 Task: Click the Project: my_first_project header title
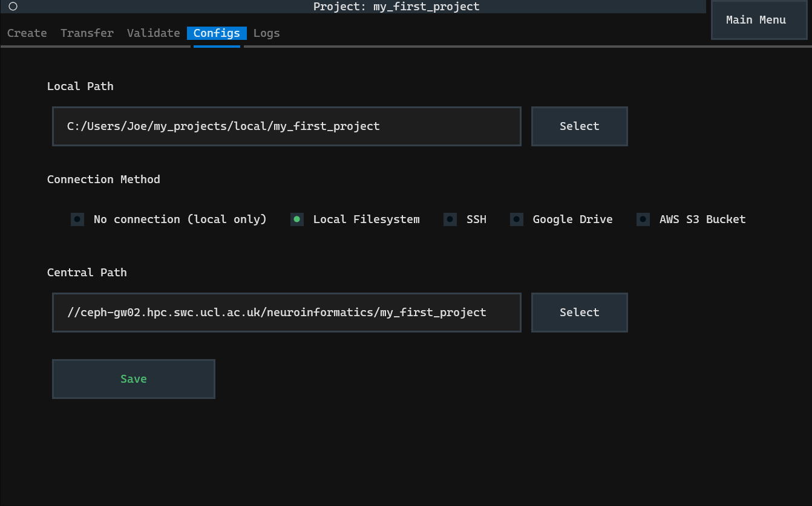(396, 7)
